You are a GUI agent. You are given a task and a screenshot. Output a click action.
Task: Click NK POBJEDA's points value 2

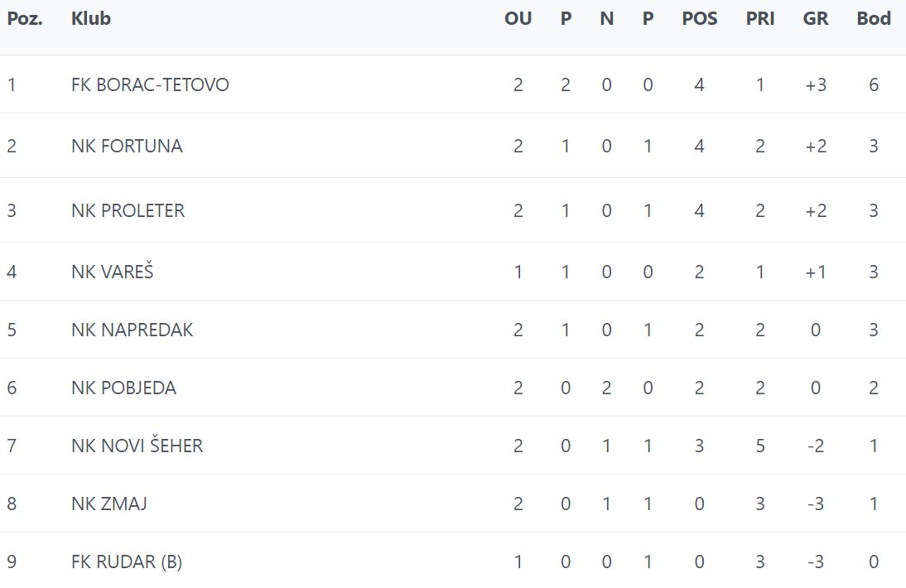click(x=874, y=388)
